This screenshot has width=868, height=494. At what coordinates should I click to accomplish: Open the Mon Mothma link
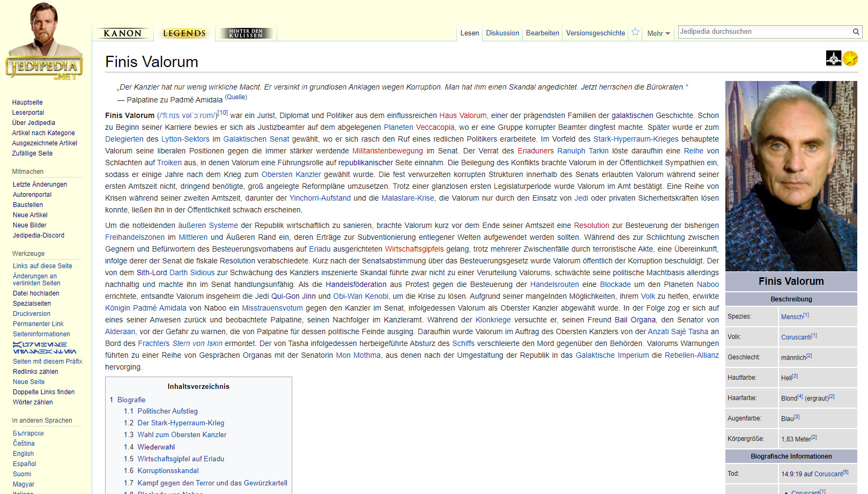click(x=358, y=355)
